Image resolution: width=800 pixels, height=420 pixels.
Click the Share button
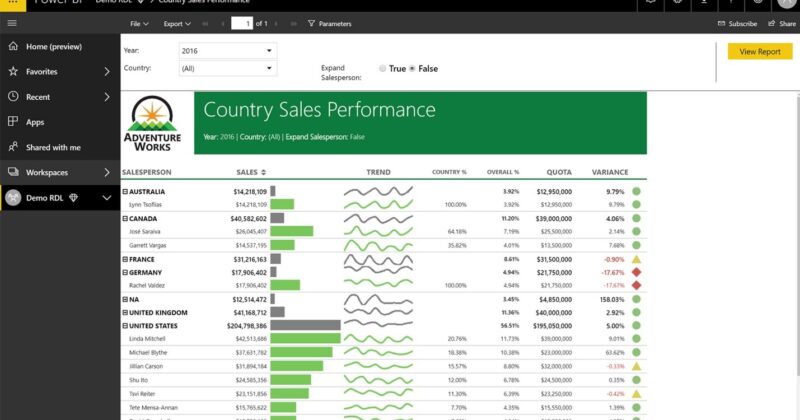(x=782, y=23)
